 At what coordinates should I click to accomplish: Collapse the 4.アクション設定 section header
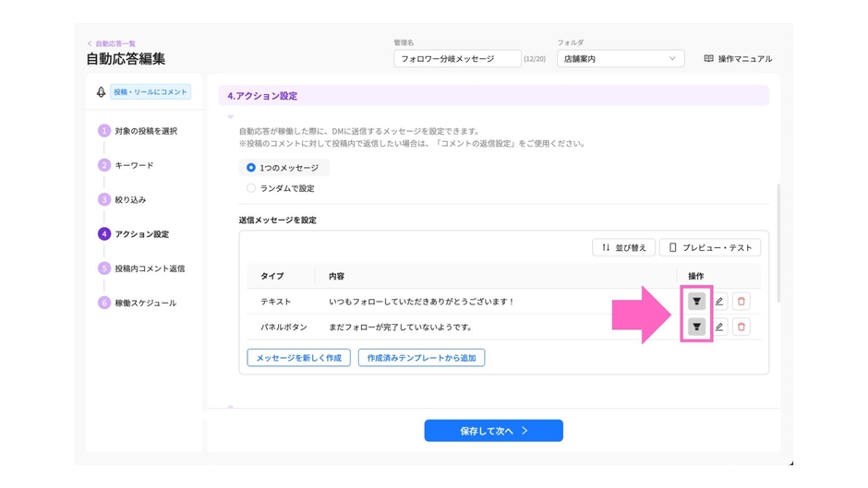click(x=493, y=96)
